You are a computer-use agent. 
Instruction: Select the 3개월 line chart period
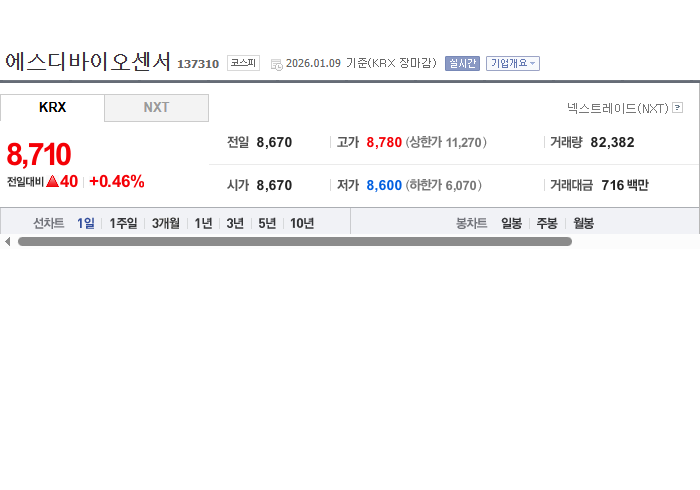coord(166,223)
